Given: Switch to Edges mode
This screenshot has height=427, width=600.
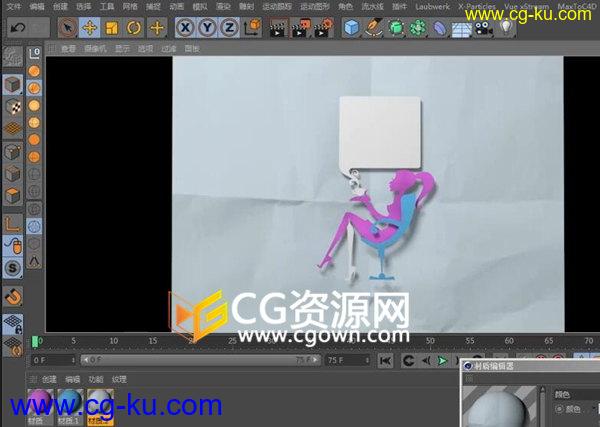Looking at the screenshot, I should click(13, 174).
